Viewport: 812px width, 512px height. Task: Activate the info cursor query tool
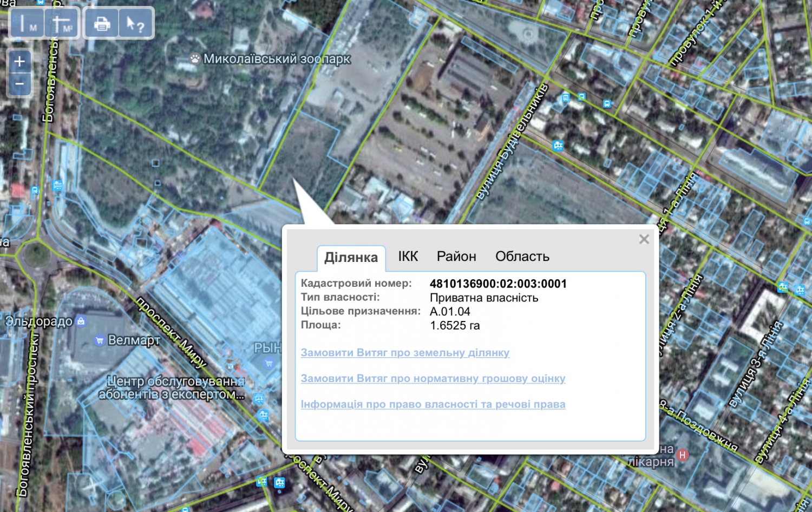coord(135,24)
